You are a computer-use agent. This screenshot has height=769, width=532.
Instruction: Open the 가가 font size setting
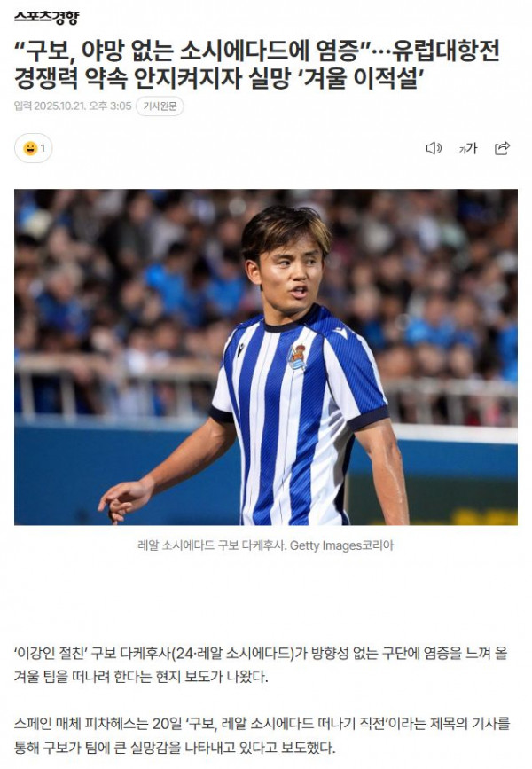pyautogui.click(x=468, y=148)
